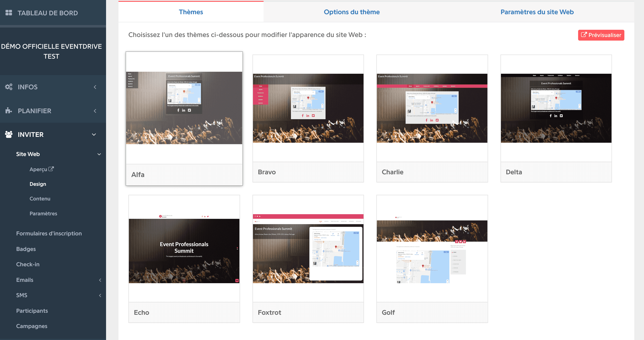
Task: Click the Planifier section icon
Action: click(x=9, y=111)
